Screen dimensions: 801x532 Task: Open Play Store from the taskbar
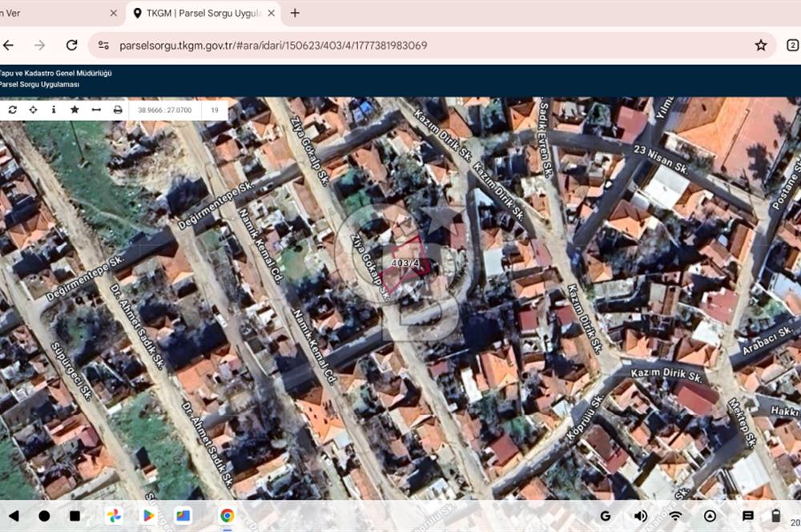tap(148, 516)
